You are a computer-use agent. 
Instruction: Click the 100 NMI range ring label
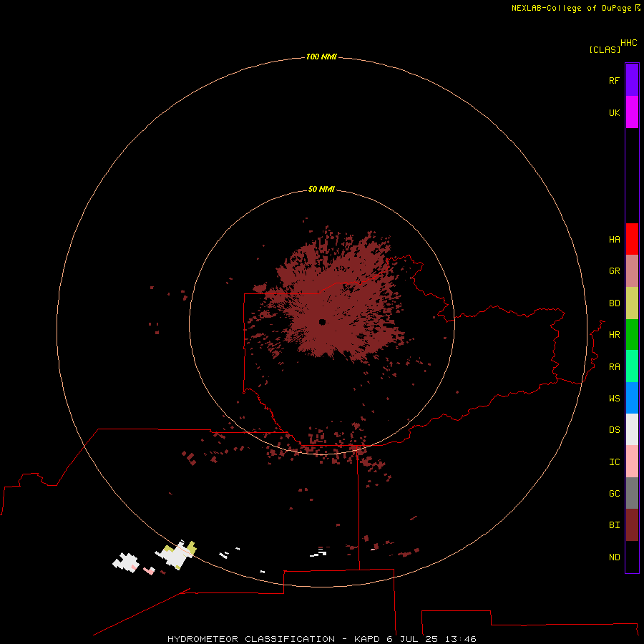(x=321, y=57)
